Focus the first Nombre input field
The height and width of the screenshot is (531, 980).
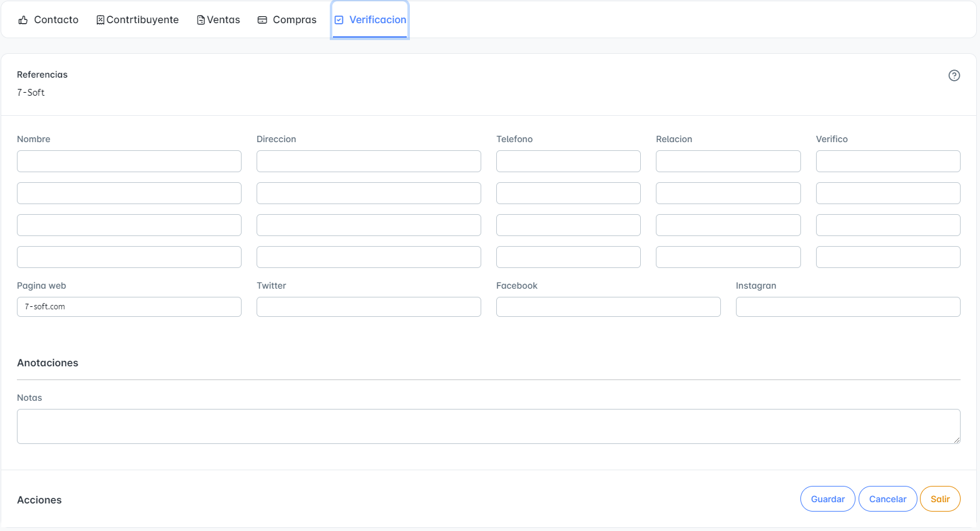coord(129,161)
